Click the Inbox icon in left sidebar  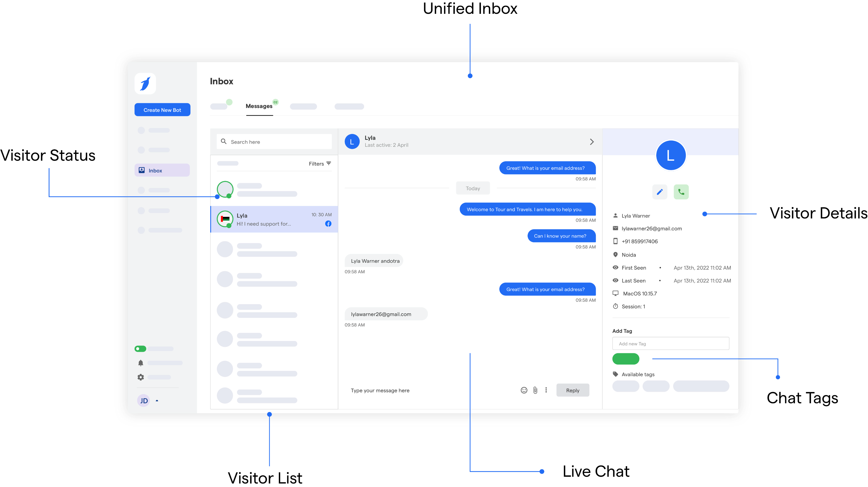click(x=141, y=171)
